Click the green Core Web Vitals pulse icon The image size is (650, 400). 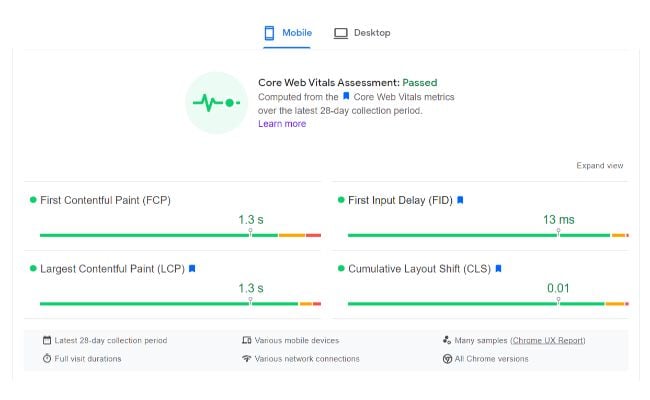pos(216,102)
